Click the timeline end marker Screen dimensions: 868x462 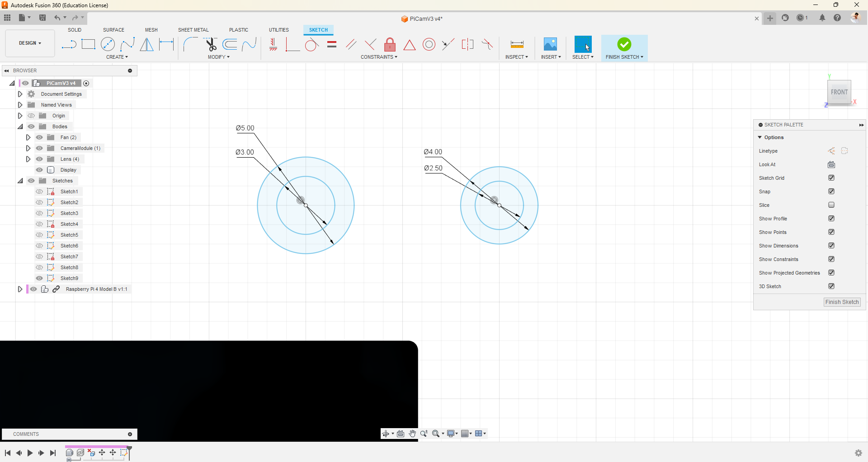click(x=129, y=453)
